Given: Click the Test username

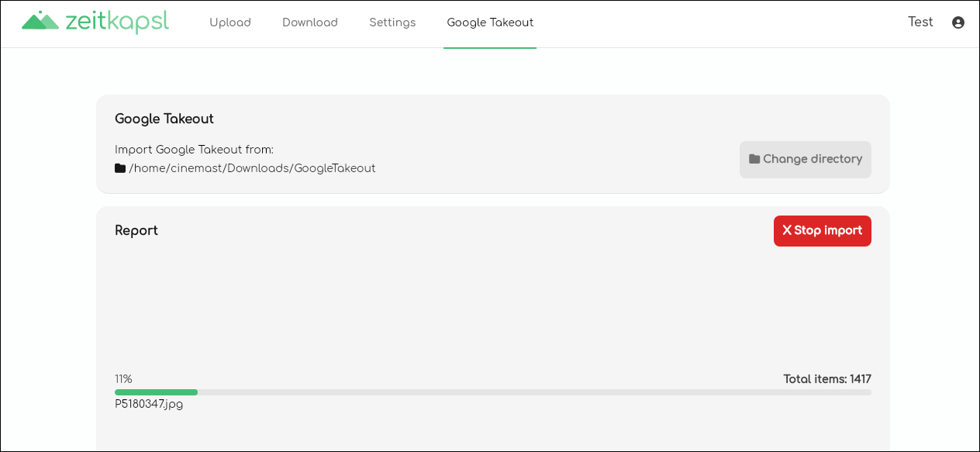Looking at the screenshot, I should pyautogui.click(x=920, y=22).
